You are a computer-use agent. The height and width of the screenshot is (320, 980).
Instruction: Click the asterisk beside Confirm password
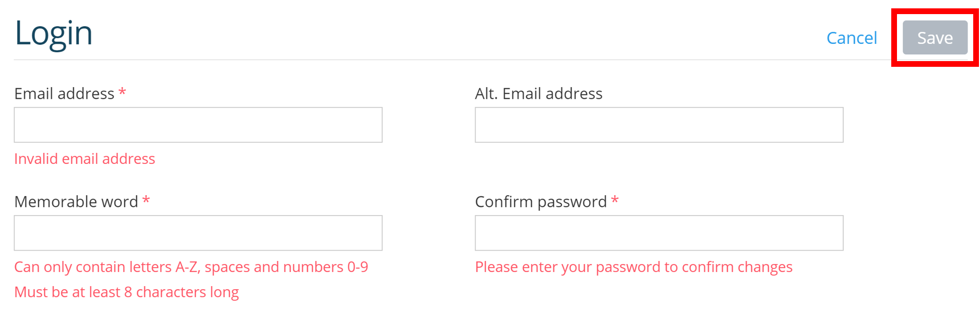(615, 201)
